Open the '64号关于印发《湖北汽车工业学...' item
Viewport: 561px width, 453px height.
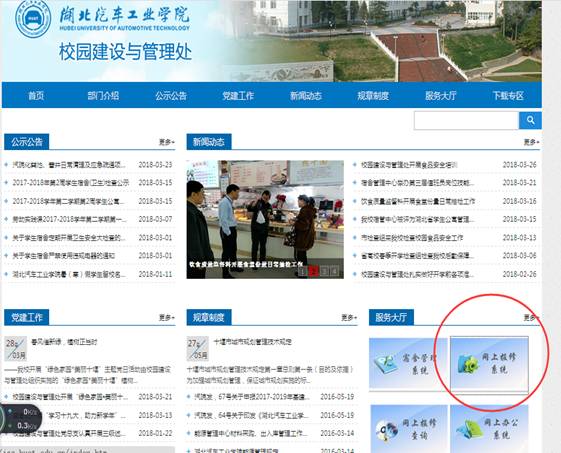pyautogui.click(x=252, y=415)
